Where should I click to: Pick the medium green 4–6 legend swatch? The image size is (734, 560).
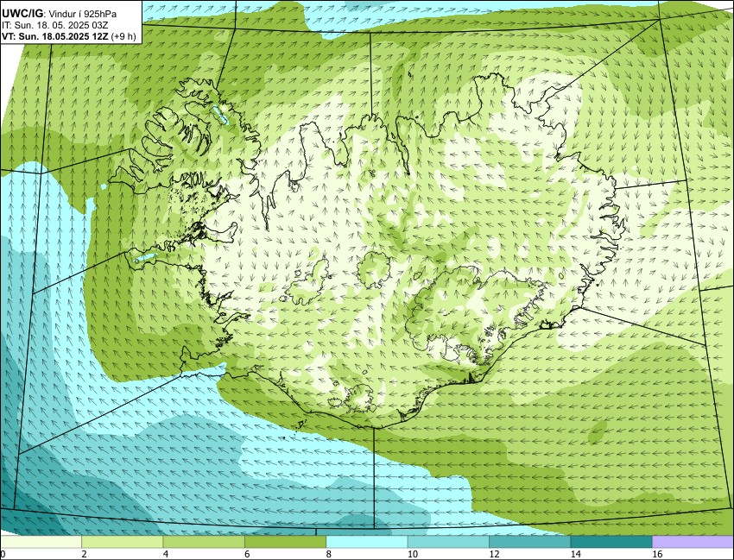(204, 542)
